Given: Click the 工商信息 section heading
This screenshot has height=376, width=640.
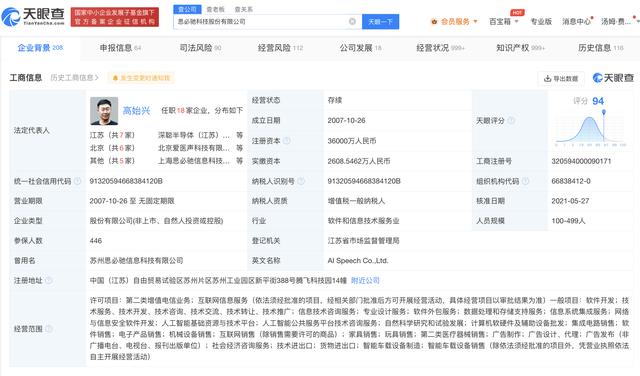Looking at the screenshot, I should pos(26,78).
